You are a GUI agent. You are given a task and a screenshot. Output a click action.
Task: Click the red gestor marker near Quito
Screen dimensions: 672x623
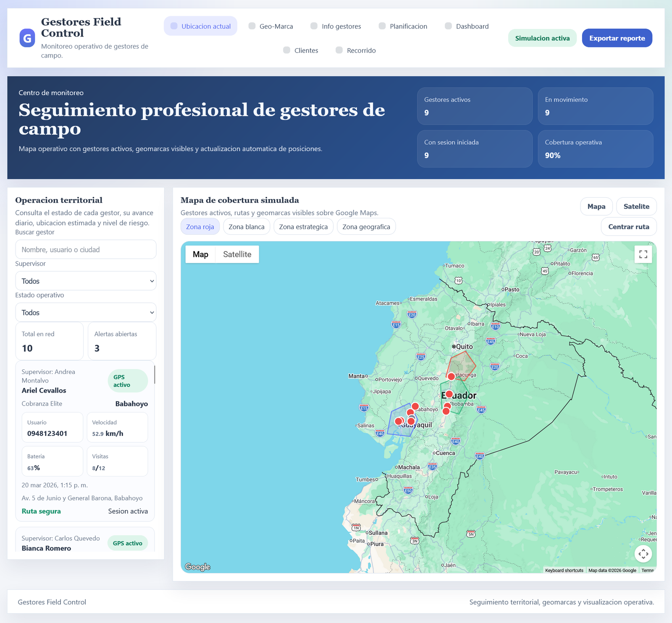point(451,377)
